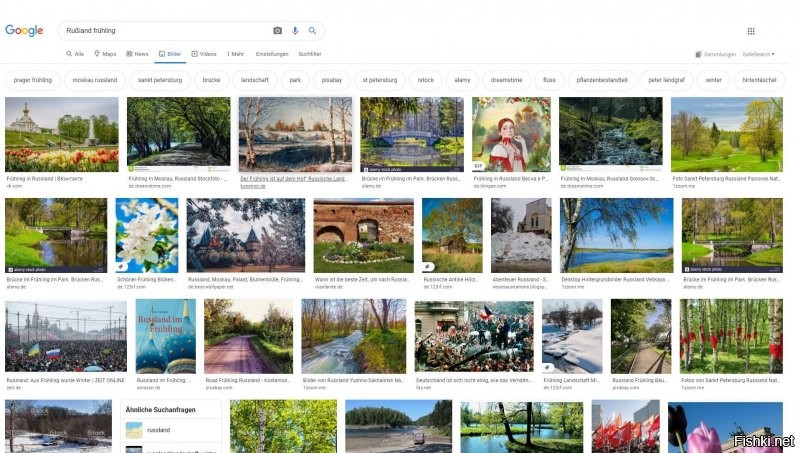800x453 pixels.
Task: Open birches with red ribbons thumbnail
Action: pos(731,336)
